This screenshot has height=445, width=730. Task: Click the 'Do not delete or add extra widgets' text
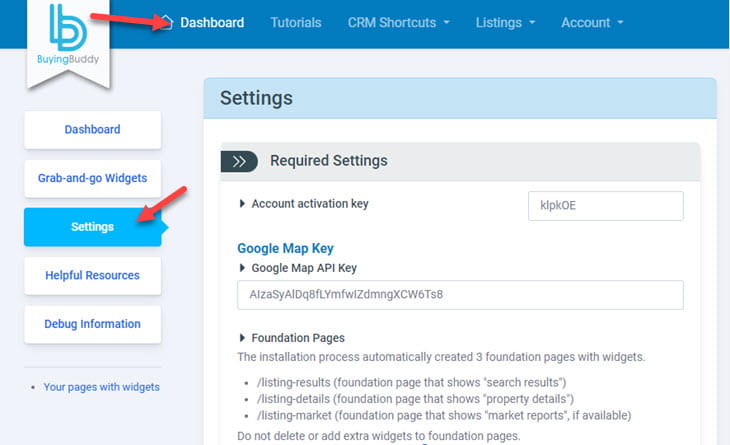(x=379, y=436)
